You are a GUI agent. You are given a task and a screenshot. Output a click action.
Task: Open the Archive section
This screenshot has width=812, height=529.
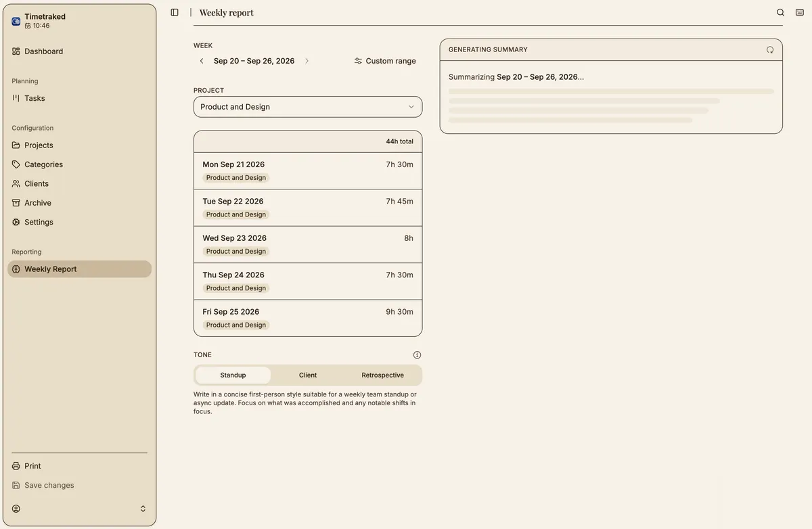pyautogui.click(x=79, y=203)
